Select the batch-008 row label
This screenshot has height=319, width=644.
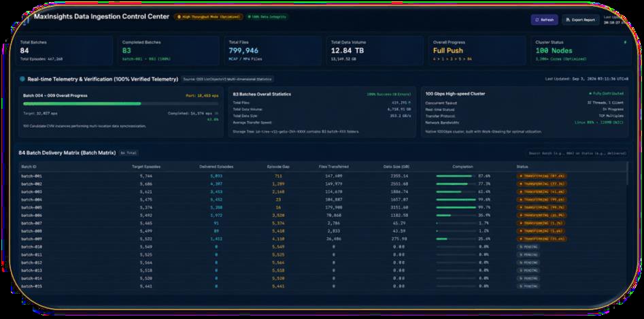tap(32, 231)
